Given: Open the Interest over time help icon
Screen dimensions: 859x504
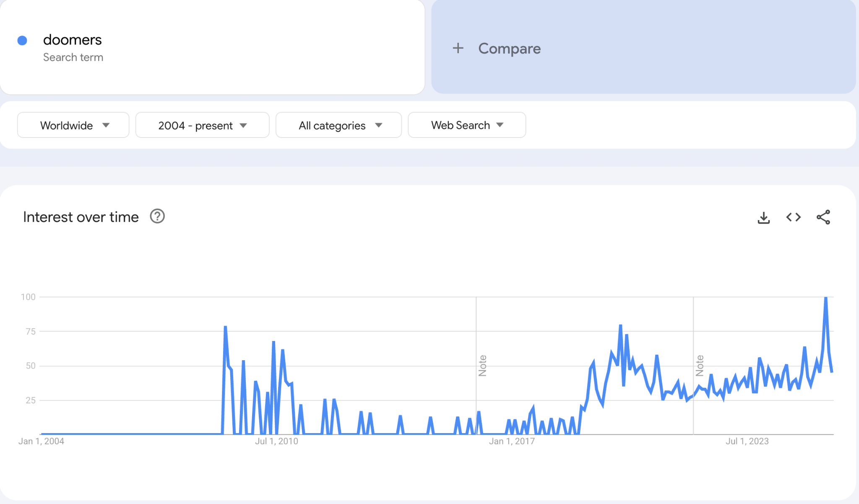Looking at the screenshot, I should pyautogui.click(x=157, y=216).
